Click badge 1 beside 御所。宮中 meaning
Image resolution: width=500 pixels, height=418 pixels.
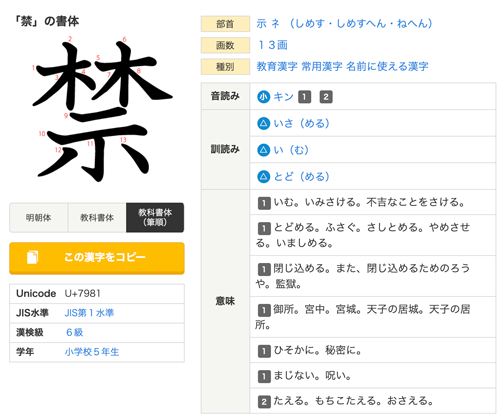(x=264, y=310)
